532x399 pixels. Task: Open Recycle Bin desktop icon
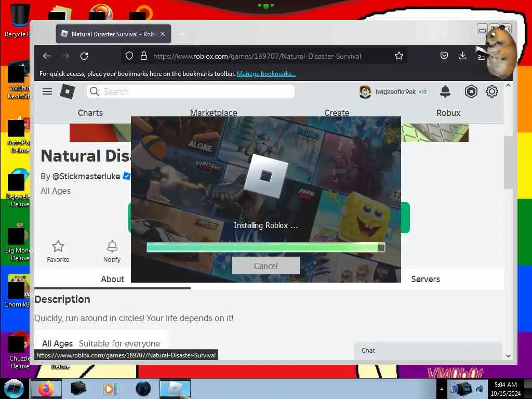click(x=19, y=20)
